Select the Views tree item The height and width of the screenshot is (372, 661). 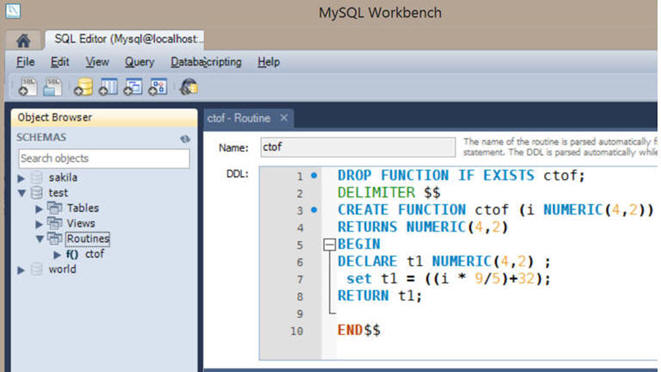81,223
